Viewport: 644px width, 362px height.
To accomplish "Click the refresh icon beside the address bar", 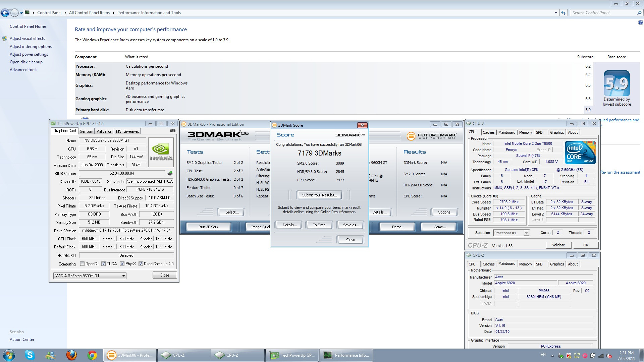I will tap(563, 13).
